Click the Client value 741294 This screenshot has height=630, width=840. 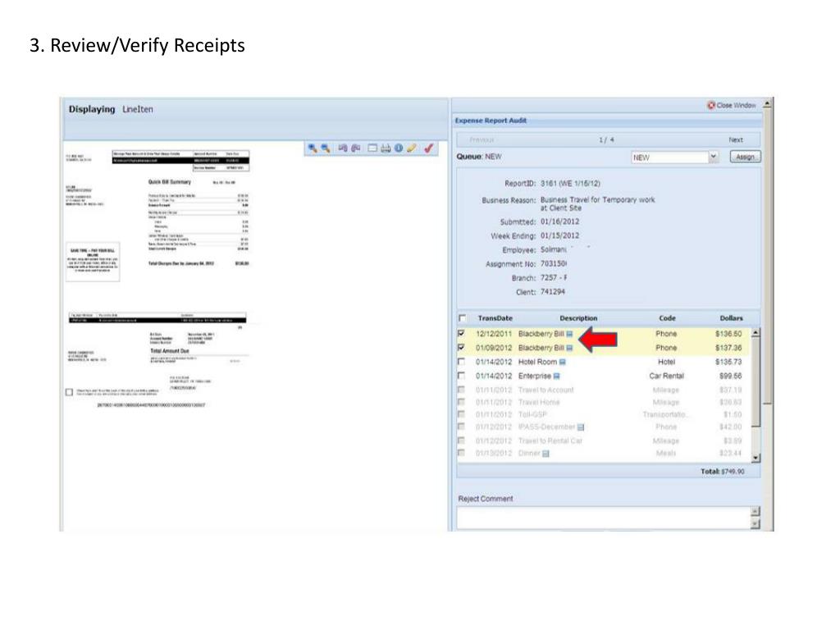click(553, 292)
